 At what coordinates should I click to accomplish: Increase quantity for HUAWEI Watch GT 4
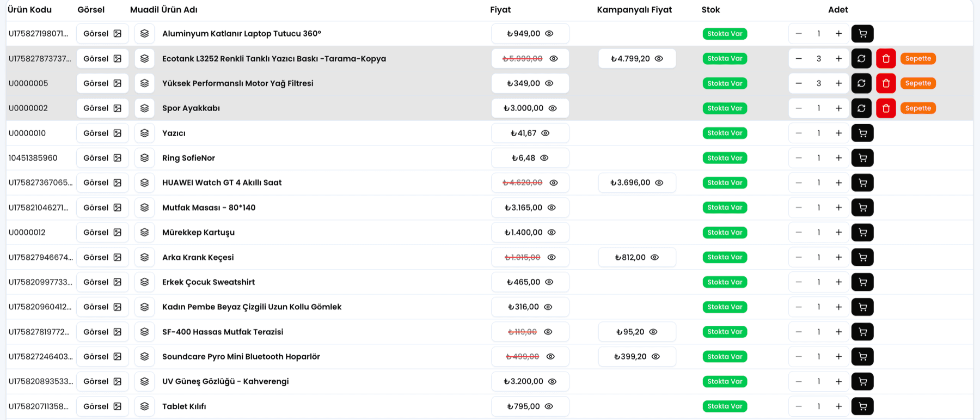839,182
